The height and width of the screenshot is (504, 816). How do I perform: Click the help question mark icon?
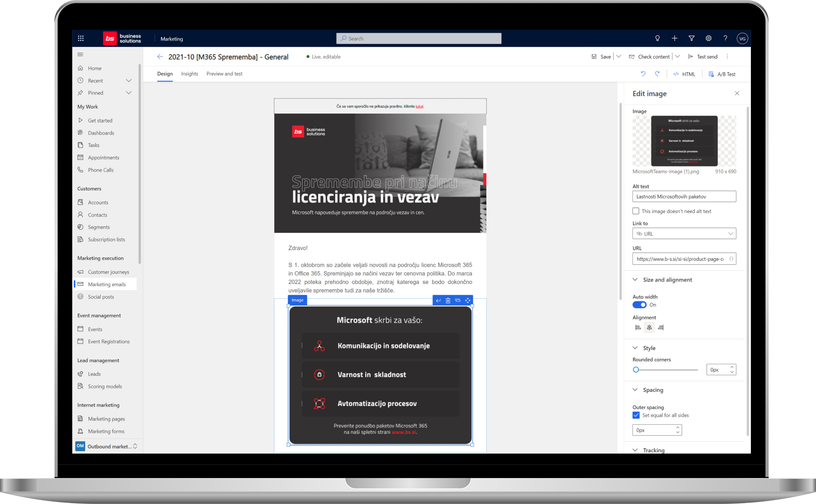click(x=725, y=38)
